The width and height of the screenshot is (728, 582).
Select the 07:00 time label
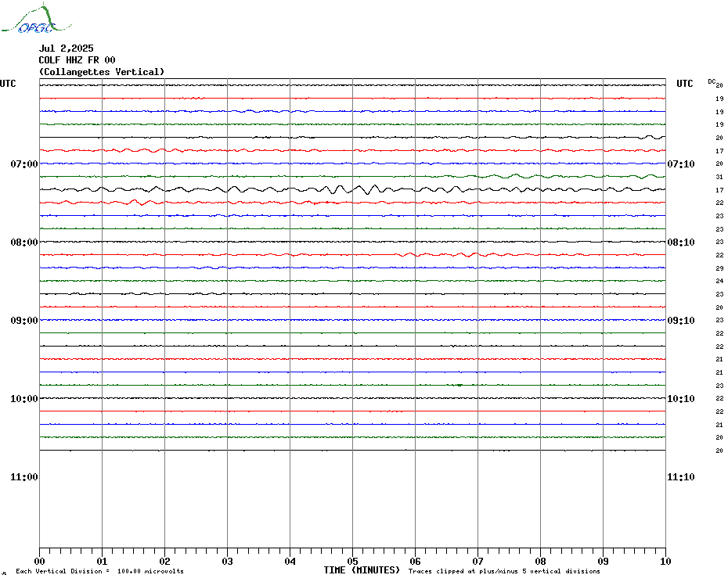pos(24,164)
